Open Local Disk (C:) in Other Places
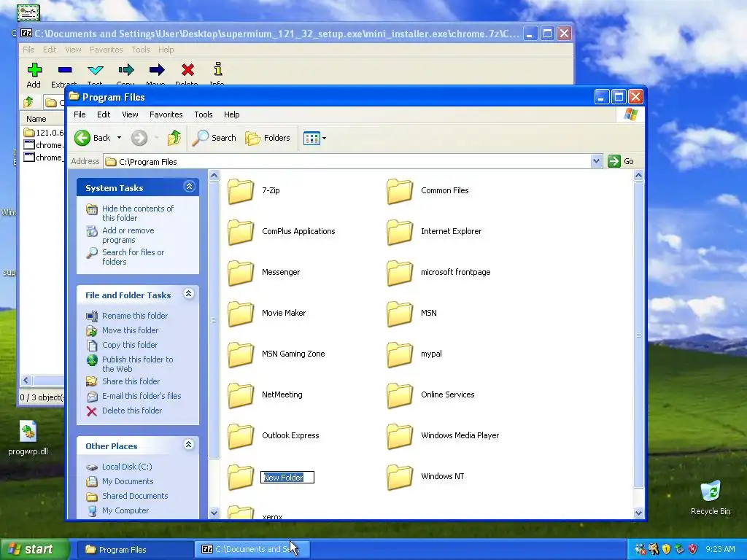Image resolution: width=747 pixels, height=560 pixels. pos(127,467)
